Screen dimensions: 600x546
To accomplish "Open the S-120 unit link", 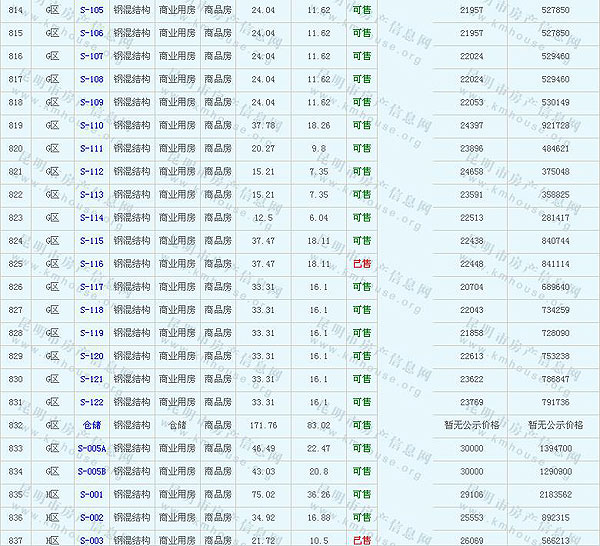I will [90, 356].
